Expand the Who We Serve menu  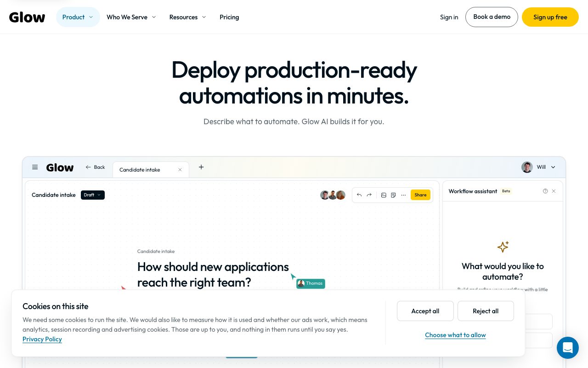(131, 17)
